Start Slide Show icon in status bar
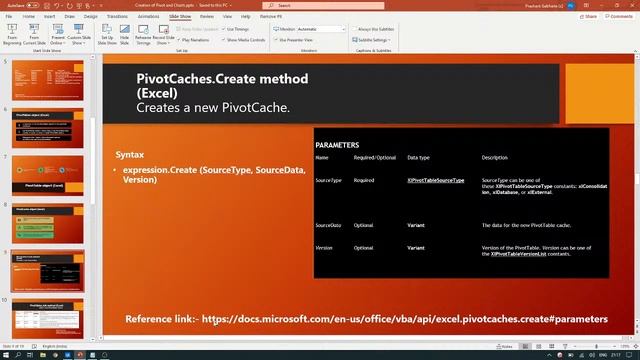Image resolution: width=640 pixels, height=360 pixels. click(565, 347)
